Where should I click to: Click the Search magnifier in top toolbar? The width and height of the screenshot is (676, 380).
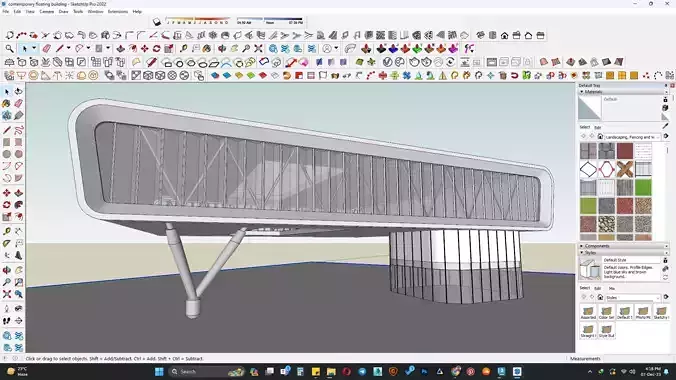[9, 48]
